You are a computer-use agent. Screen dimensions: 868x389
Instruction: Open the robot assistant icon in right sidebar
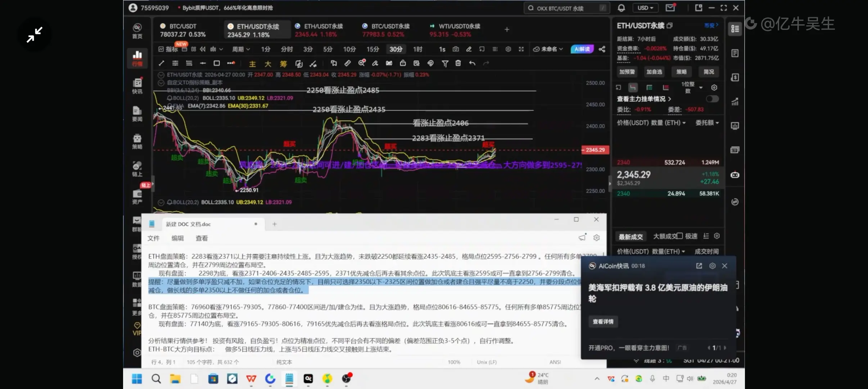coord(735,175)
